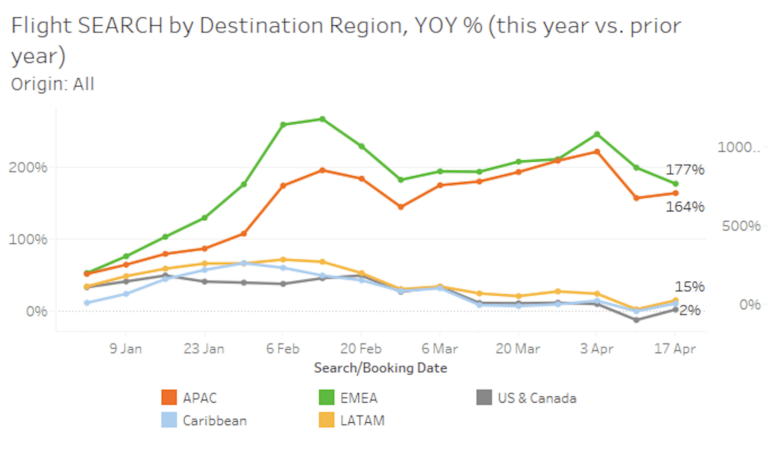Click the 6 Feb date axis label
This screenshot has height=449, width=768.
[x=283, y=350]
